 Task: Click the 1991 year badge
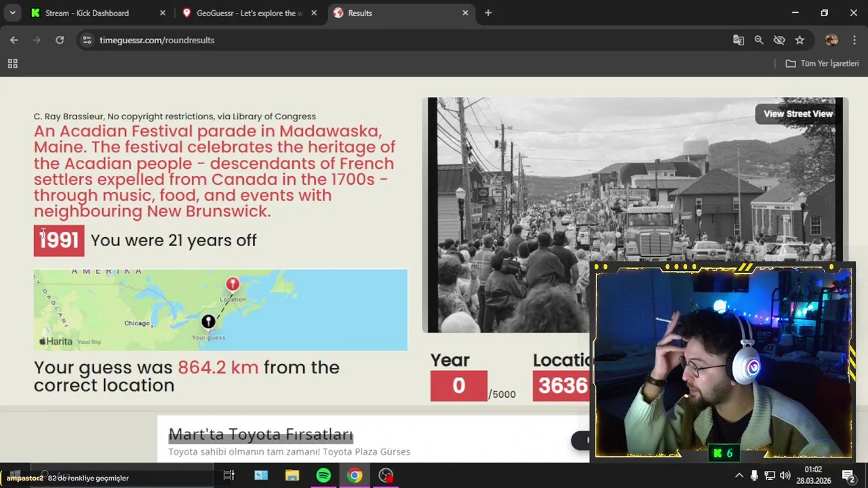[x=59, y=241]
